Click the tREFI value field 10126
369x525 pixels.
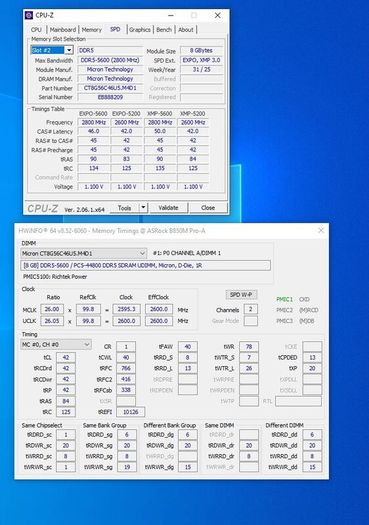tap(131, 412)
